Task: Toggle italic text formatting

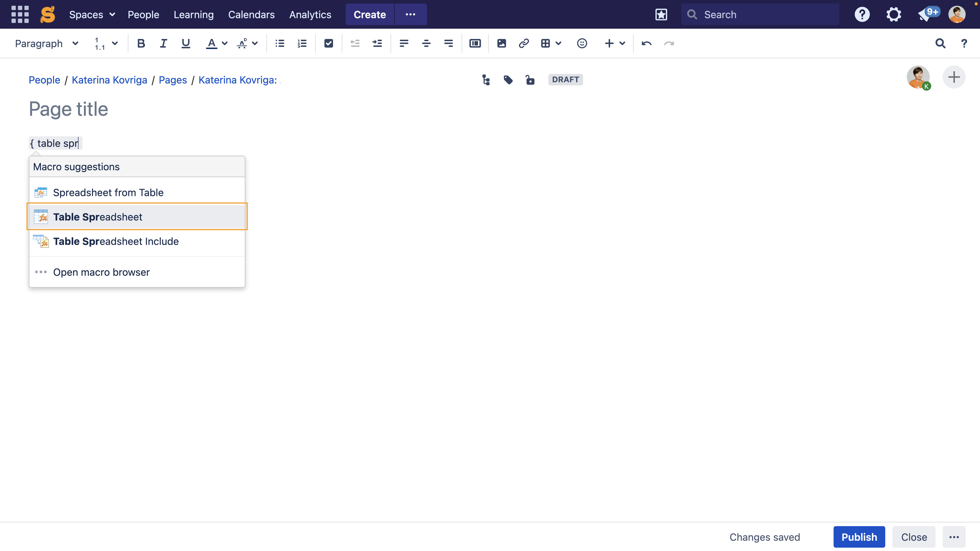Action: tap(163, 43)
